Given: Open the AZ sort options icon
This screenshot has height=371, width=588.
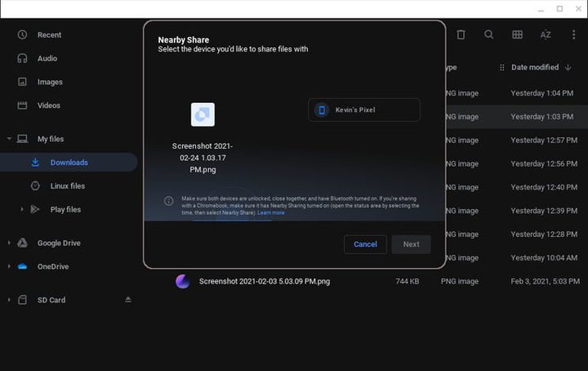Looking at the screenshot, I should 545,34.
